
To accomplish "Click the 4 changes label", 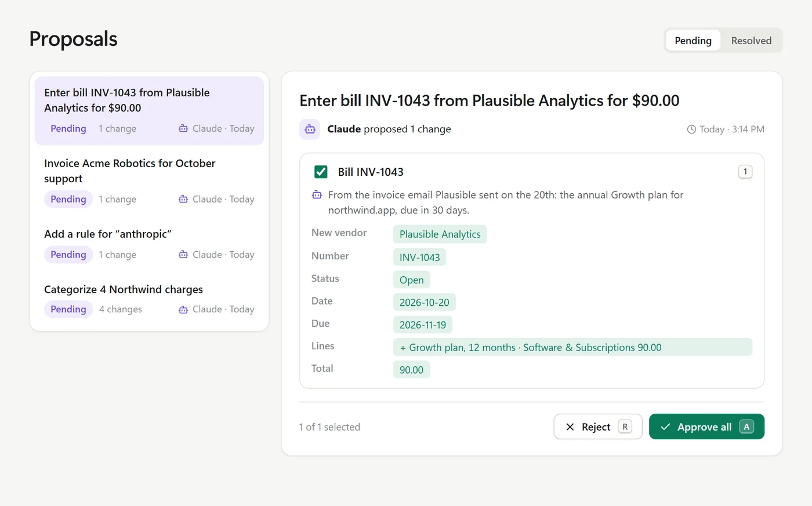I will point(121,309).
